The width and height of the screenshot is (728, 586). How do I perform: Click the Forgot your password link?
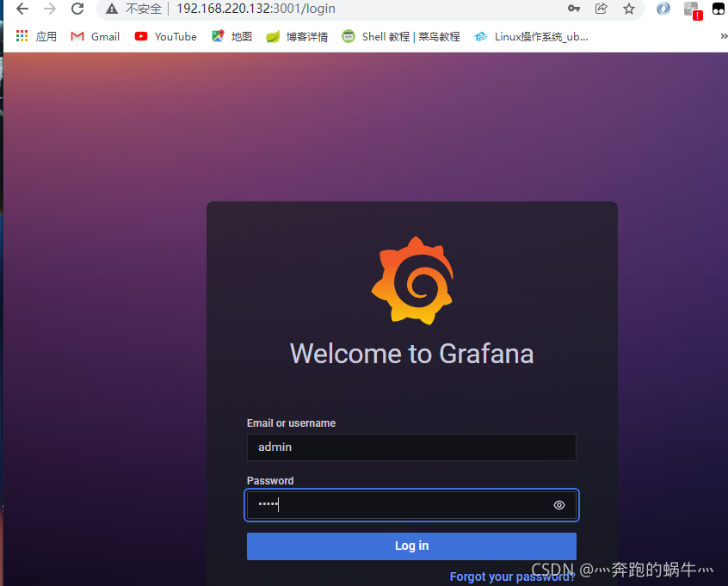click(512, 577)
